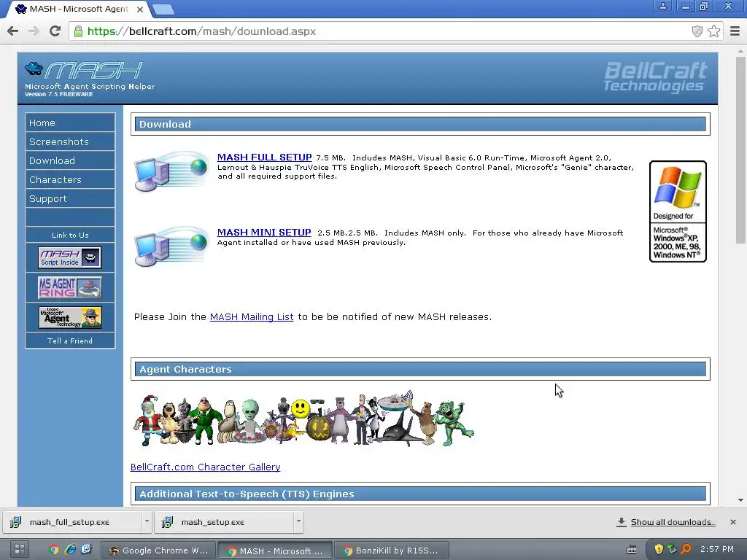
Task: Click Link to Us in the sidebar
Action: pyautogui.click(x=70, y=236)
